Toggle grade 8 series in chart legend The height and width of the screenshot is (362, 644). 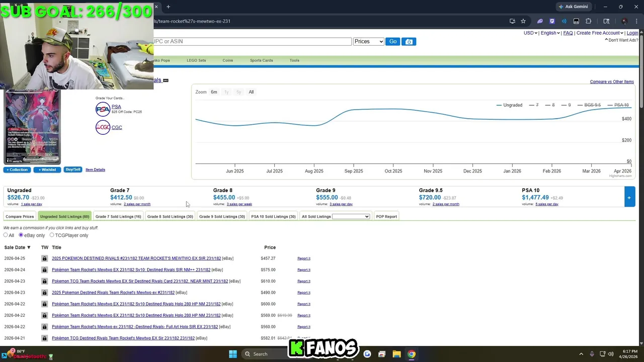549,105
